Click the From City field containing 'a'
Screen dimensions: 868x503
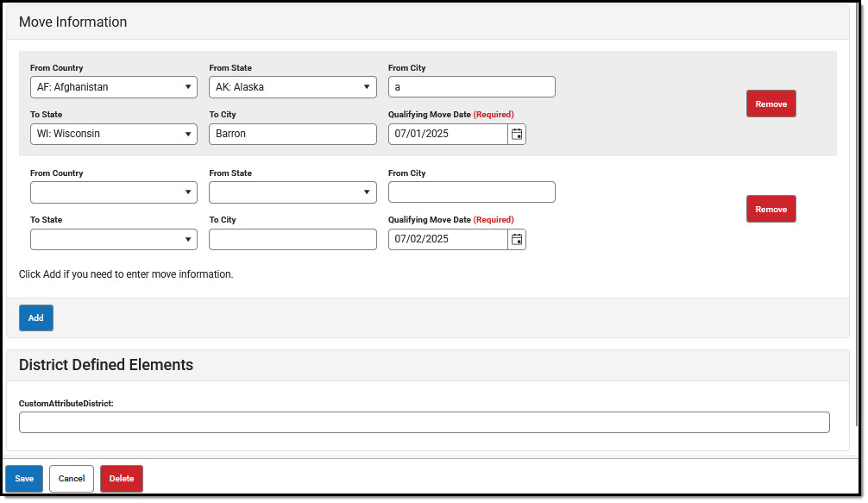coord(471,86)
